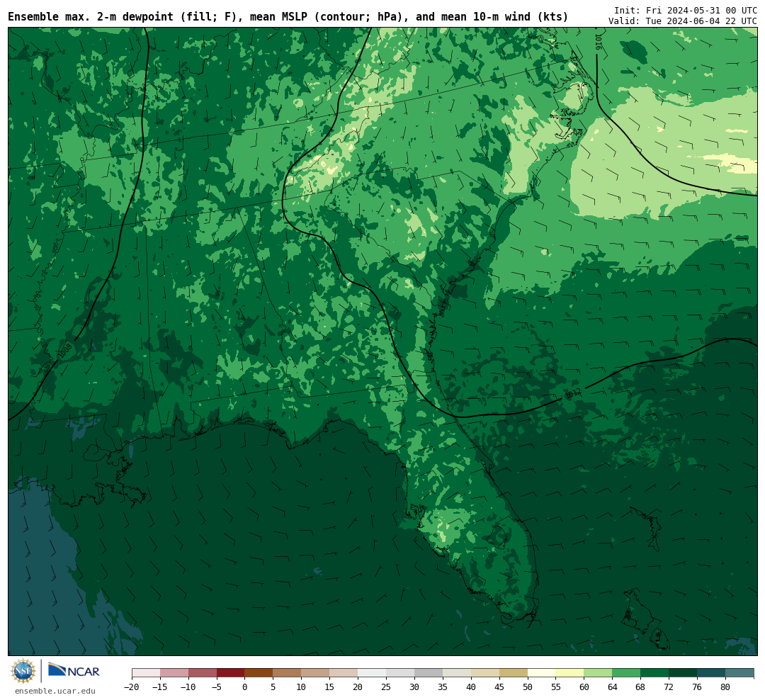Click the 76 to 80 teal swatch

[x=711, y=673]
